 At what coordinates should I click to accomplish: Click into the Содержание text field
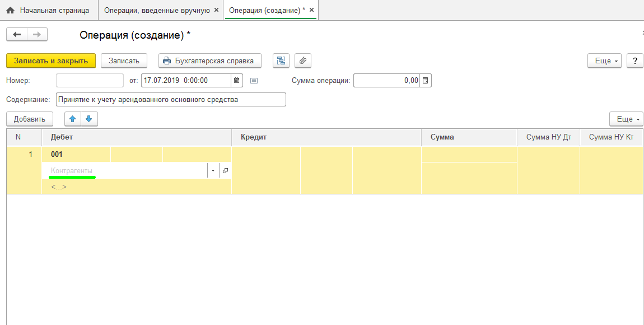tap(171, 100)
